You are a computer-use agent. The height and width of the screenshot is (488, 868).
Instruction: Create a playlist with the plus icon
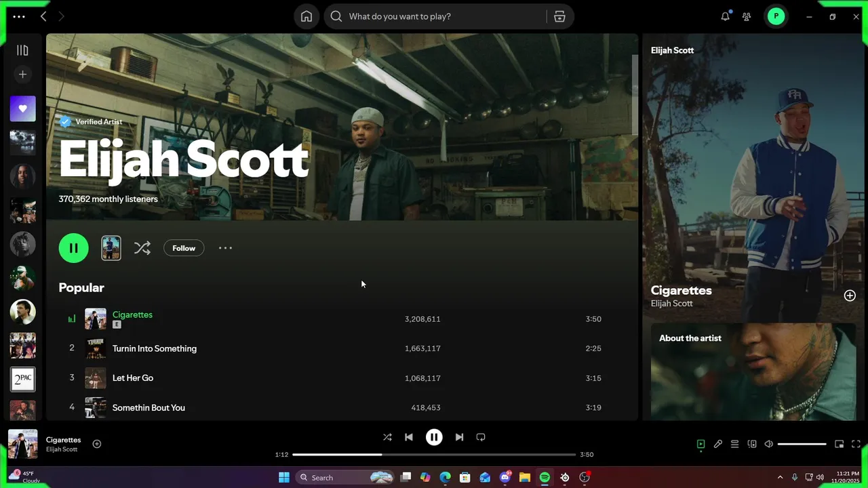22,75
